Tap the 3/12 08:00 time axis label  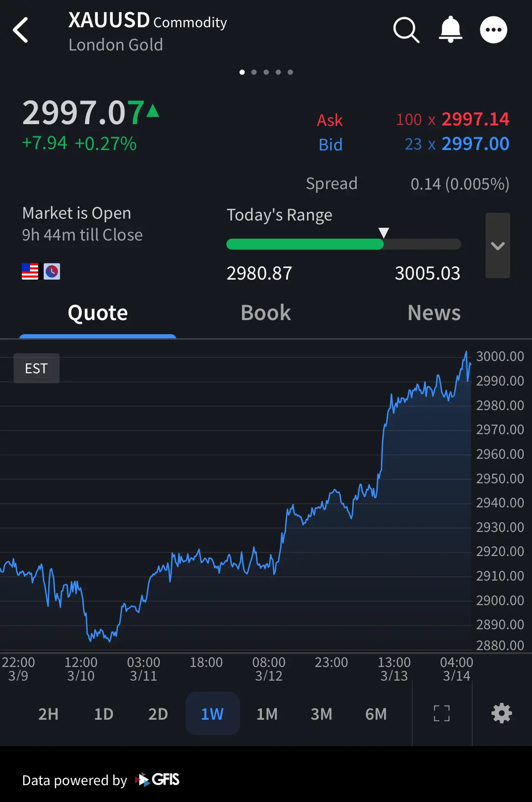point(269,669)
